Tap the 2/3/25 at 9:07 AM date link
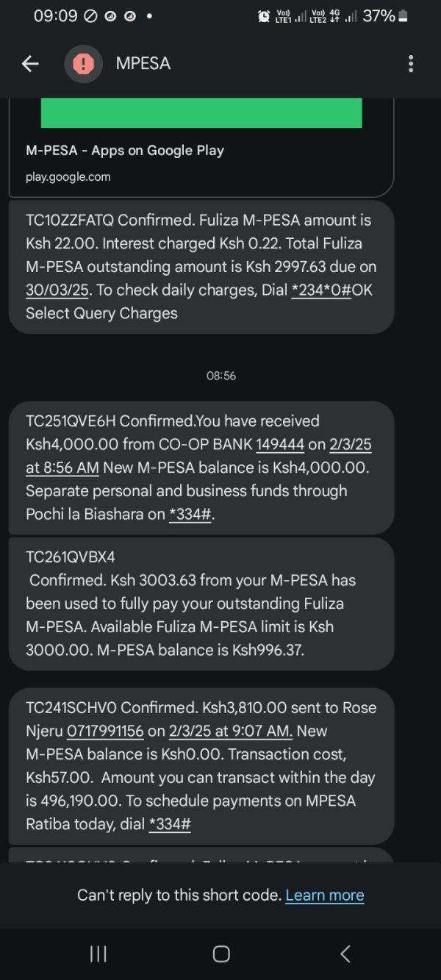The image size is (441, 980). tap(231, 731)
